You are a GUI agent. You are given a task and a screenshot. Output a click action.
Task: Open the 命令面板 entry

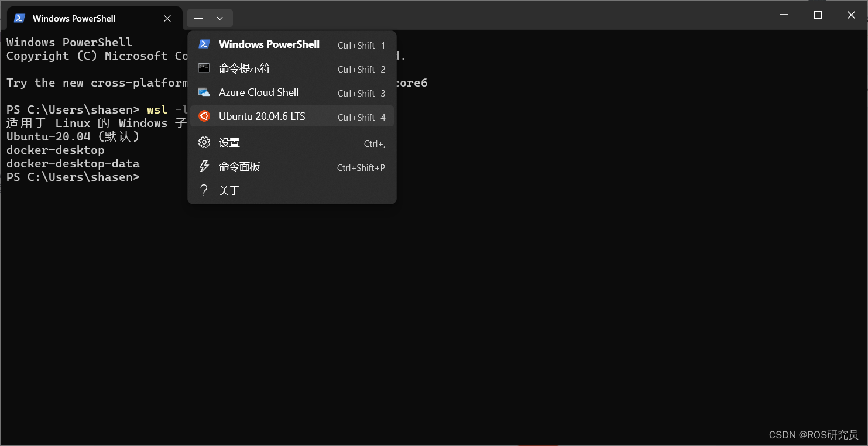click(x=292, y=167)
